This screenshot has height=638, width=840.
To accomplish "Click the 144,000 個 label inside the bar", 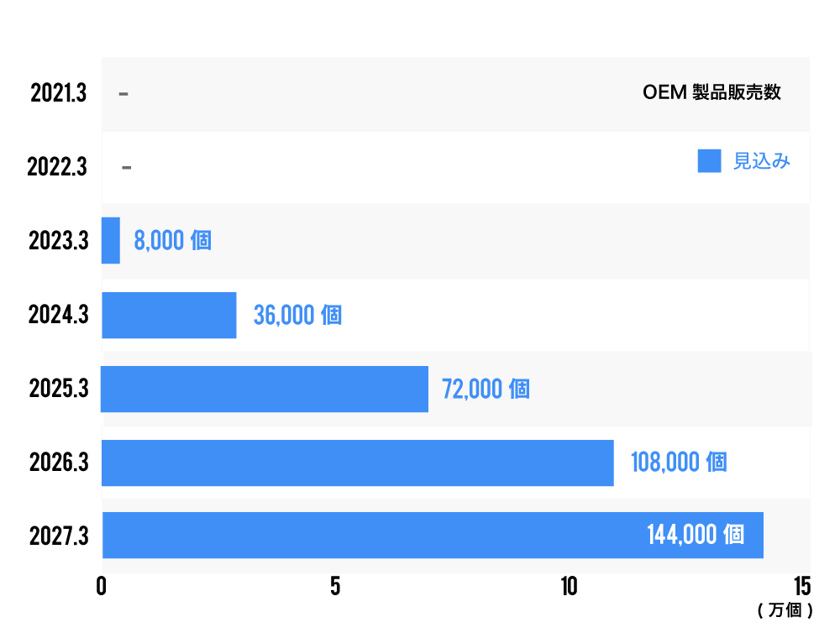I will tap(696, 535).
